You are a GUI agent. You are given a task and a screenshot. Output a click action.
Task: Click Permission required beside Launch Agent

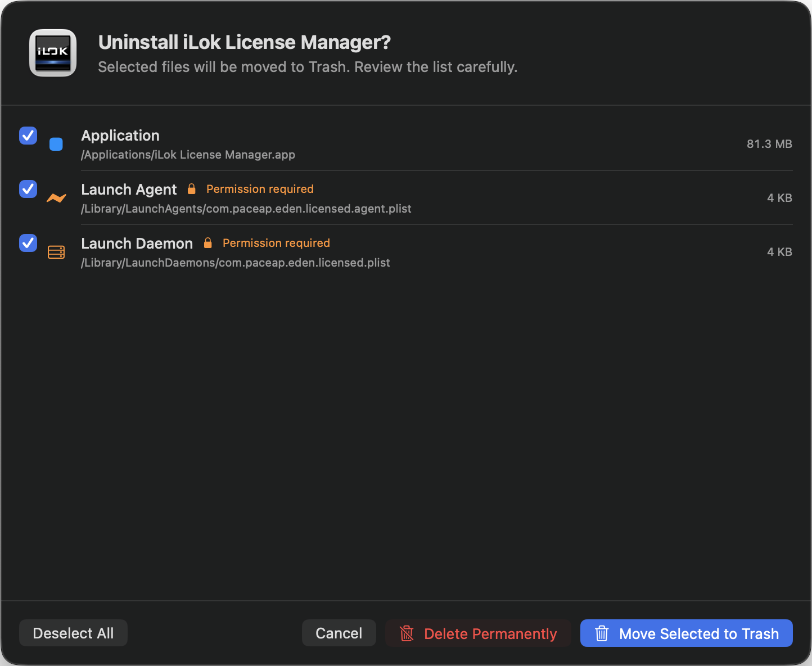click(x=260, y=189)
